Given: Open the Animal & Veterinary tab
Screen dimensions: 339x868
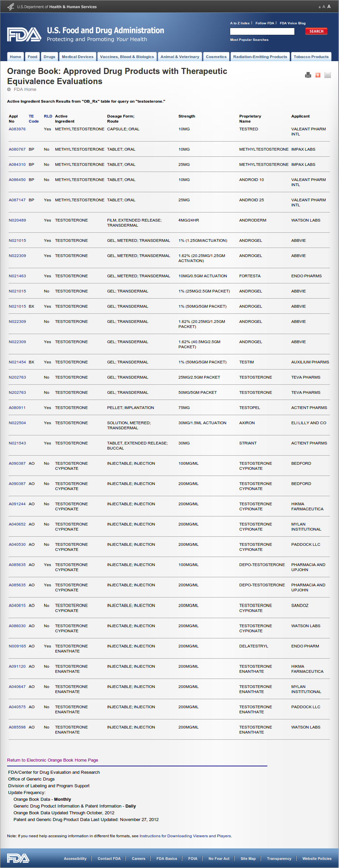Looking at the screenshot, I should coord(180,57).
